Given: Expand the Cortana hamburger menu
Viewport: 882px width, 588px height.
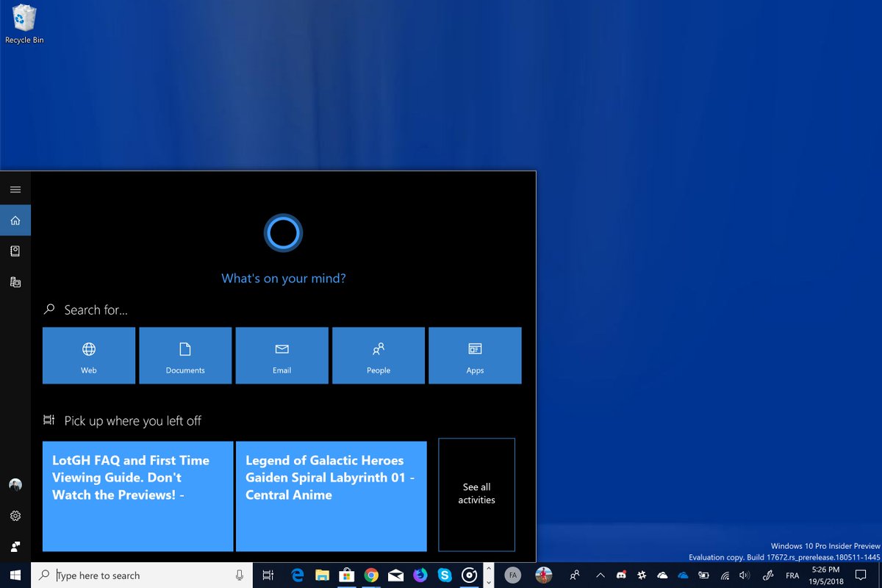Looking at the screenshot, I should point(15,190).
